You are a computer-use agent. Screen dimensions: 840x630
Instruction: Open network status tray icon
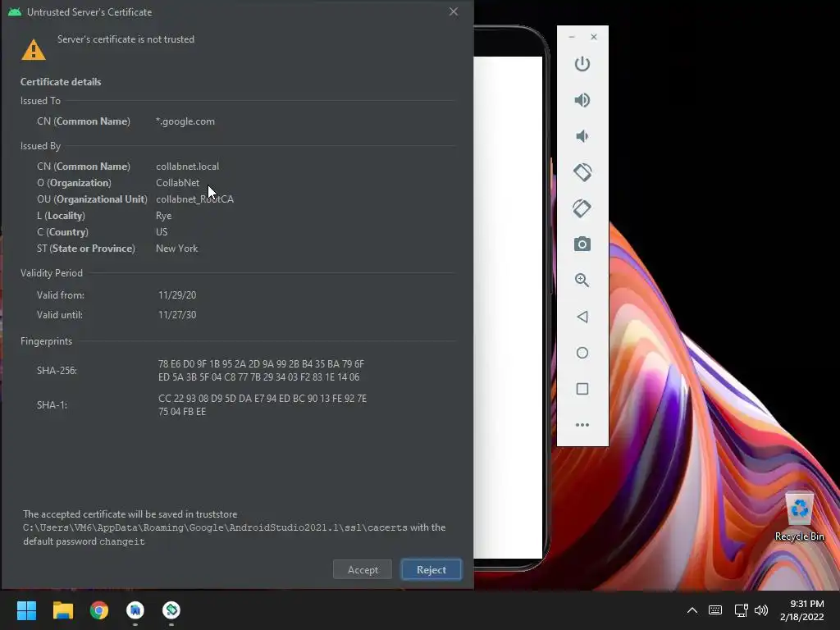741,610
